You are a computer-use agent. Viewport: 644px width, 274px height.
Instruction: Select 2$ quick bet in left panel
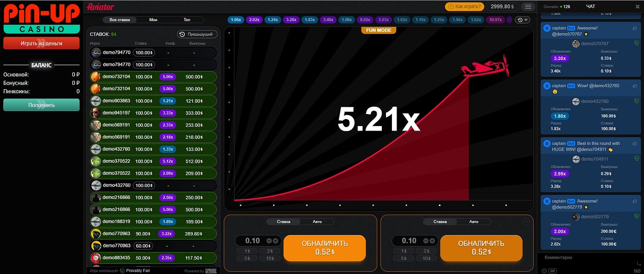pyautogui.click(x=269, y=251)
